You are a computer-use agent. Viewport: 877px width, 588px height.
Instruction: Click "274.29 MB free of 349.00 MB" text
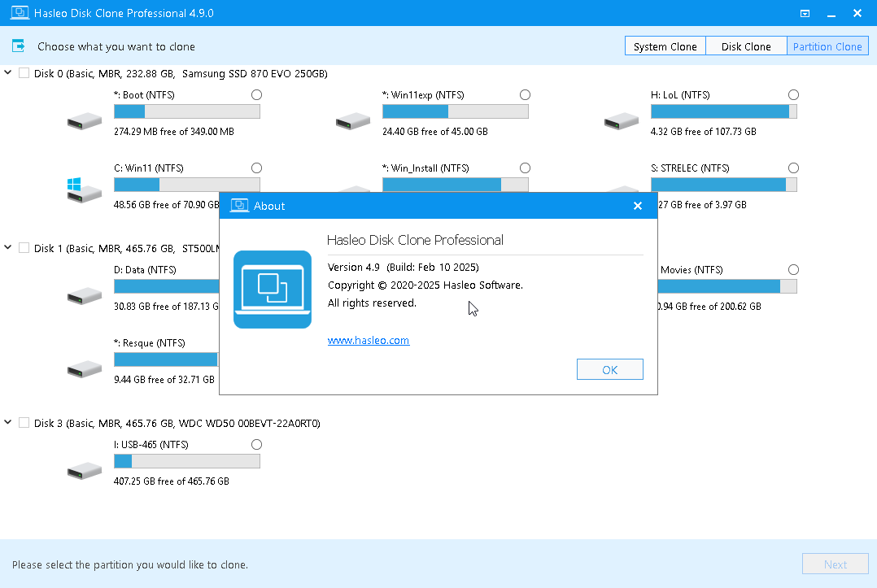tap(174, 132)
